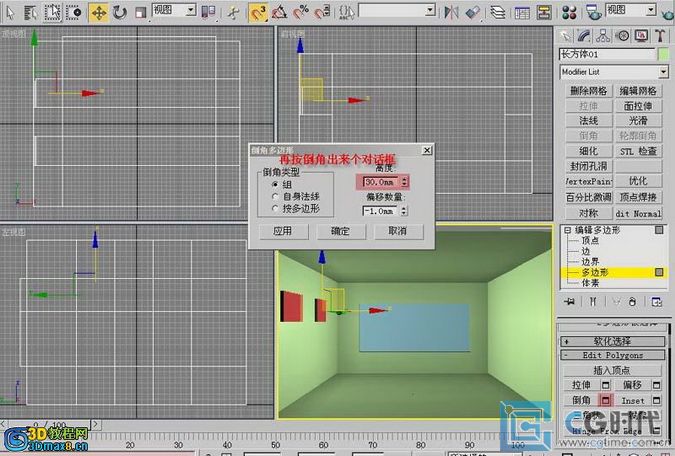This screenshot has width=675, height=456.
Task: Open the 偏移 settings box
Action: (656, 385)
